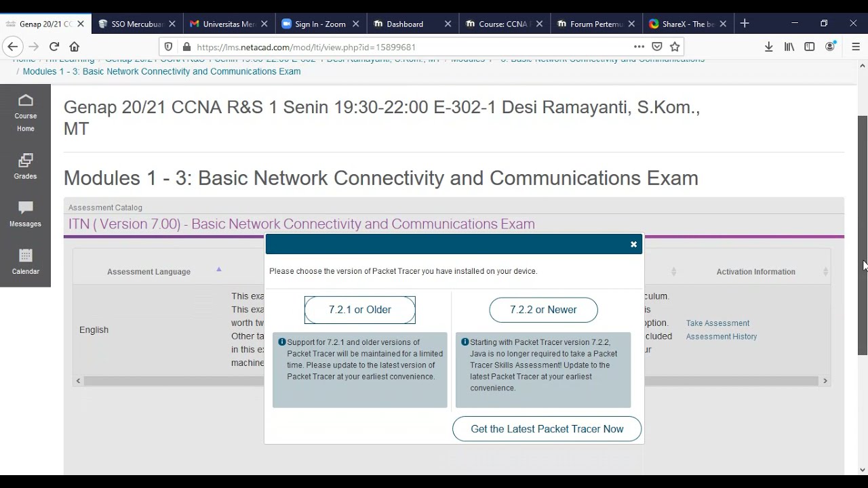Open the downloads arrow icon
This screenshot has width=868, height=488.
click(768, 47)
